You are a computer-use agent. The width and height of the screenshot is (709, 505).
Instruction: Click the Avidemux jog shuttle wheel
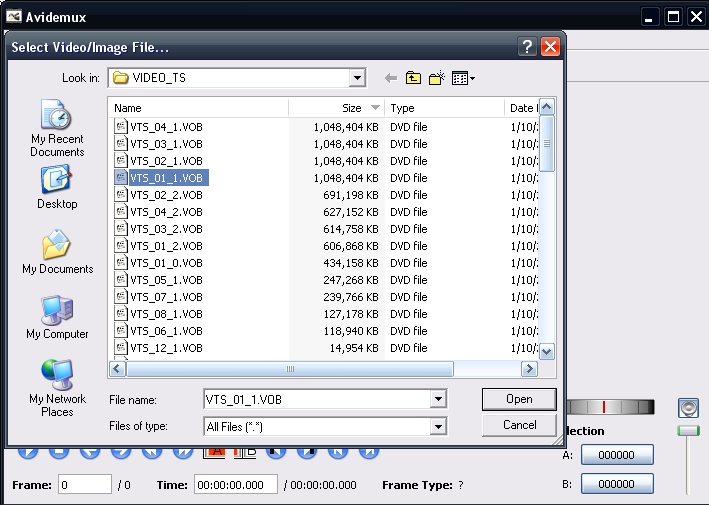click(610, 407)
